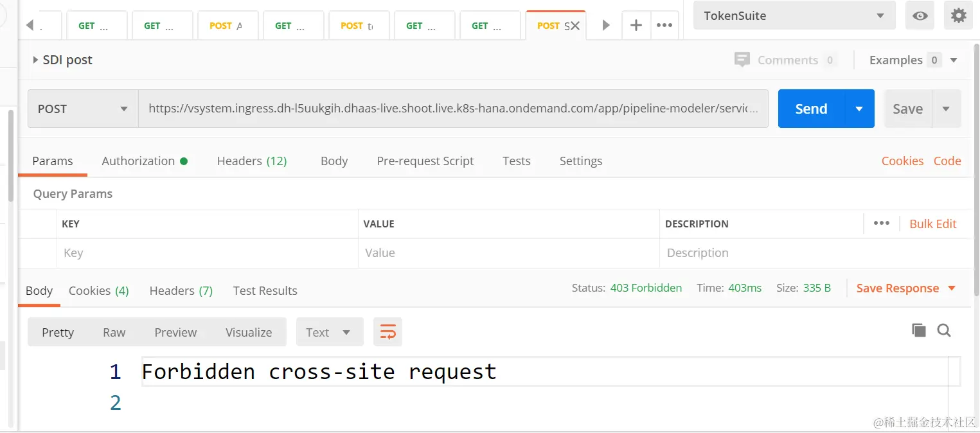Open the request Settings tab
Viewport: 980px width, 433px height.
tap(581, 161)
